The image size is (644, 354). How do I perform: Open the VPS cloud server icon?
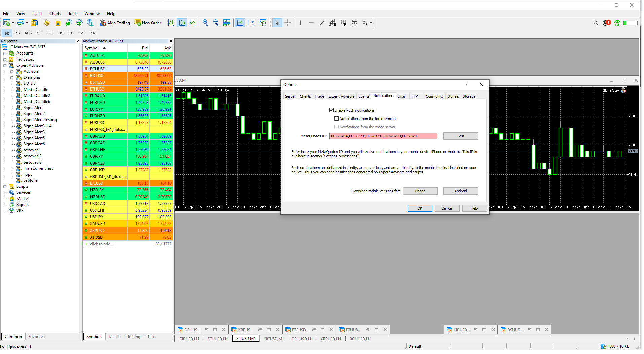79,23
